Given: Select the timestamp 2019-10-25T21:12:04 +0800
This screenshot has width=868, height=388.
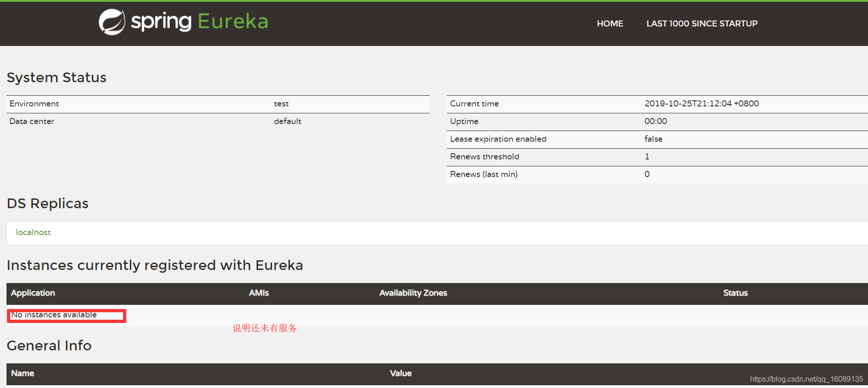Looking at the screenshot, I should pos(701,104).
